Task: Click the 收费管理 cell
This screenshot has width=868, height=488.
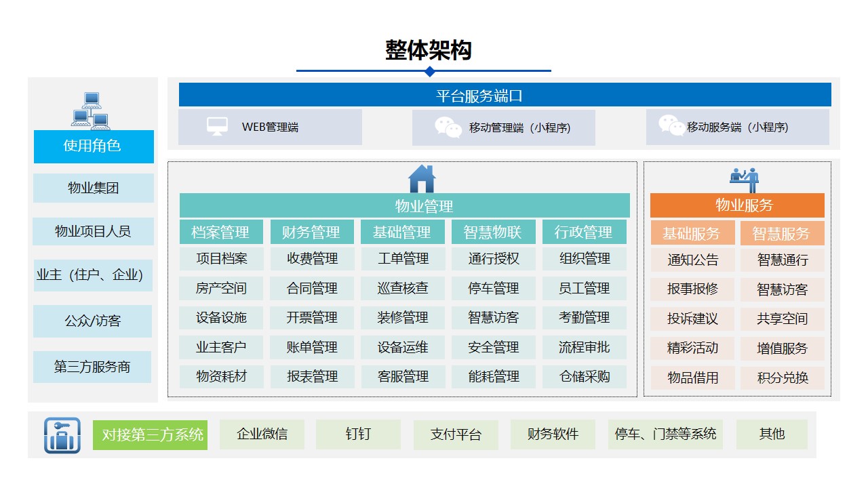Action: point(312,259)
